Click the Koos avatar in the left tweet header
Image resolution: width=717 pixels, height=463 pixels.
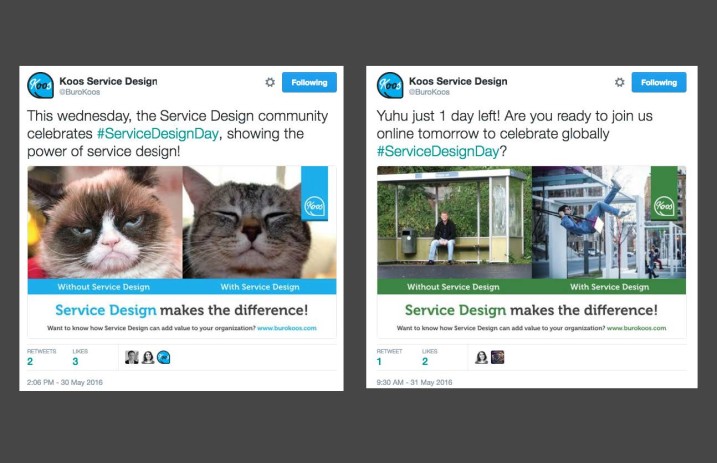40,85
